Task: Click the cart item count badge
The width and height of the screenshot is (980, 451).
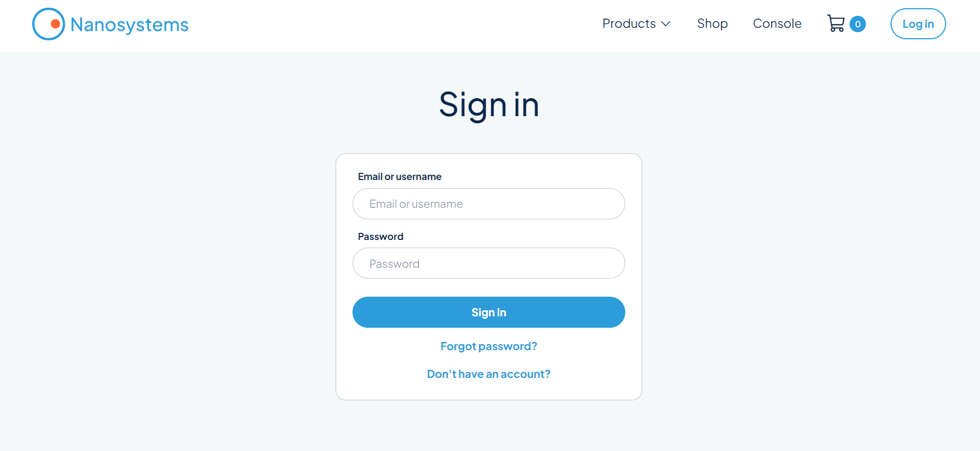Action: (858, 24)
